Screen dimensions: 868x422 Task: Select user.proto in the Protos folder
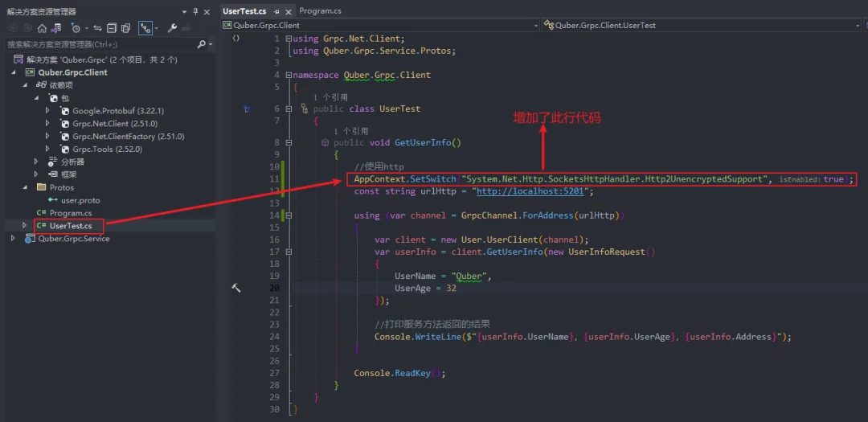pyautogui.click(x=80, y=200)
